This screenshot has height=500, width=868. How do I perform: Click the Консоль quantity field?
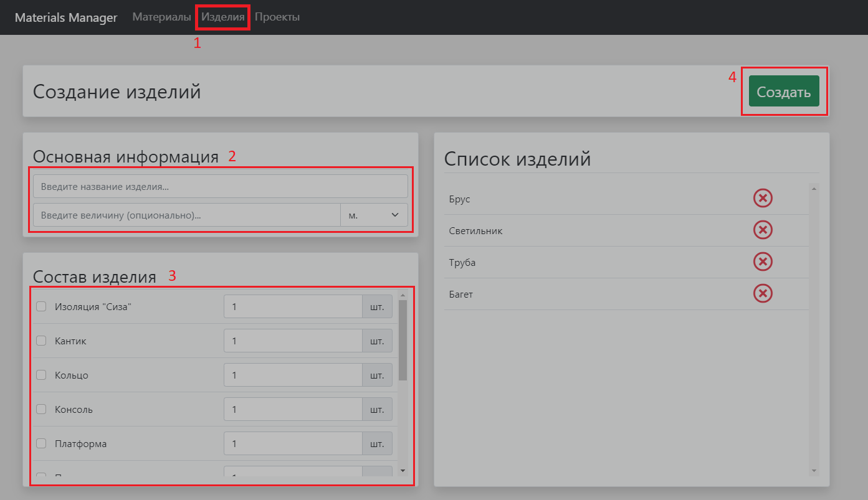293,409
